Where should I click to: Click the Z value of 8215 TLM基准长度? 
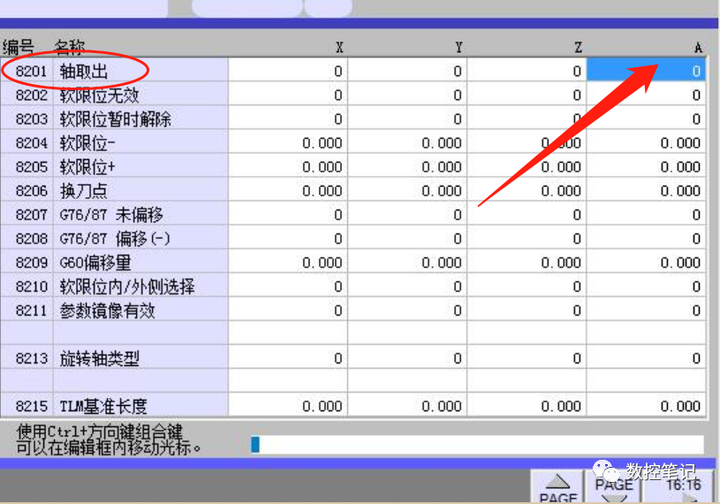[x=527, y=406]
